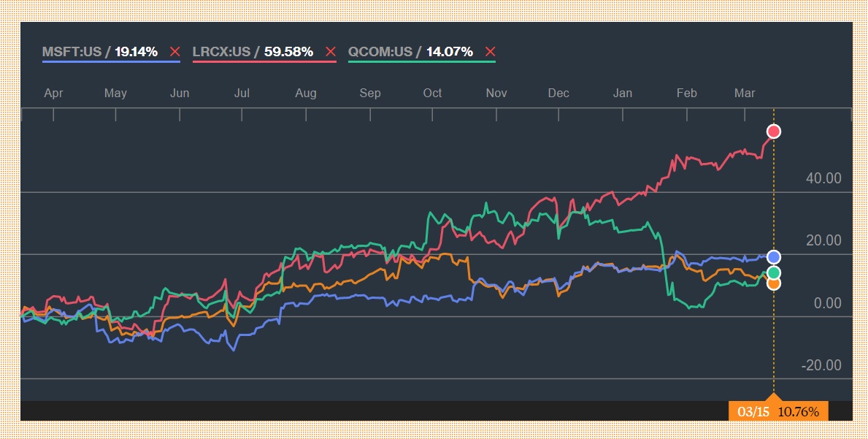Click the orange 03/15 10.76% date tag
868x439 pixels.
pos(778,412)
